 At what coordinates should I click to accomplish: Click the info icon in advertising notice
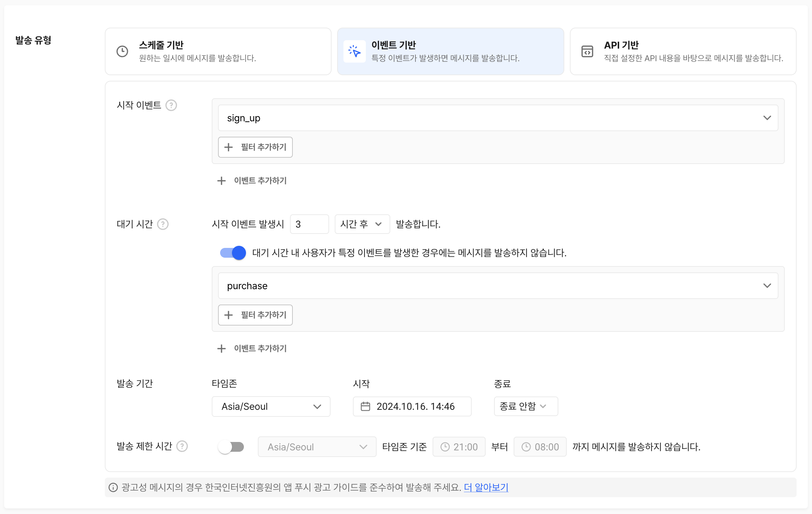(113, 487)
